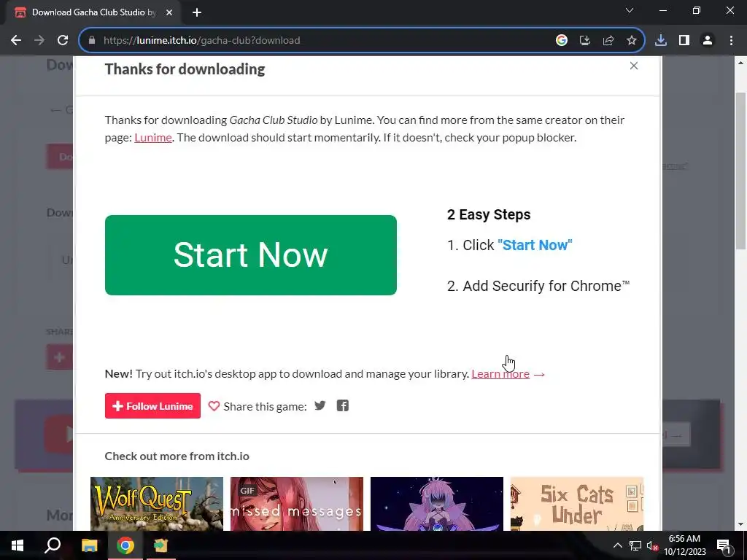This screenshot has width=747, height=560.
Task: Open Windows taskbar search
Action: 53,545
